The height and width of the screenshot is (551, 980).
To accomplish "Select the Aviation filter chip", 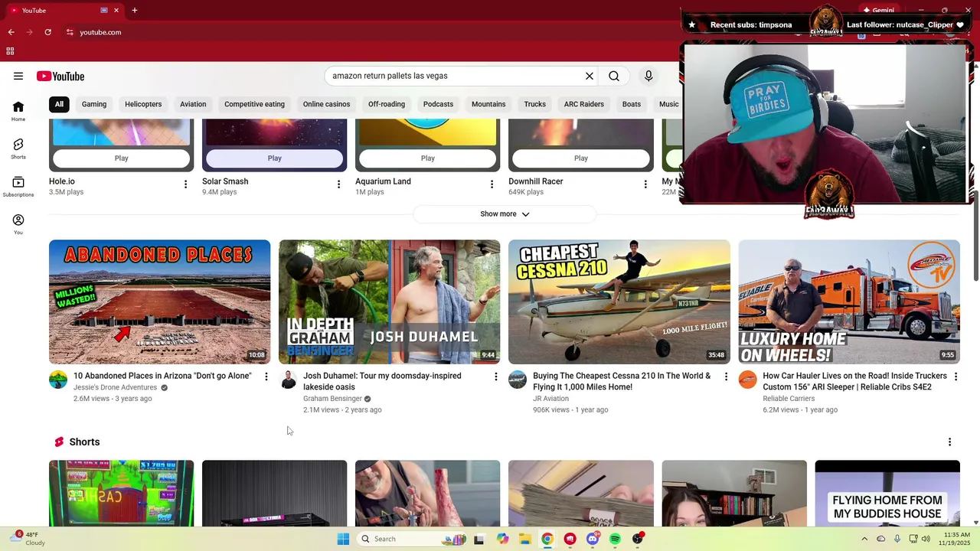I will click(193, 104).
